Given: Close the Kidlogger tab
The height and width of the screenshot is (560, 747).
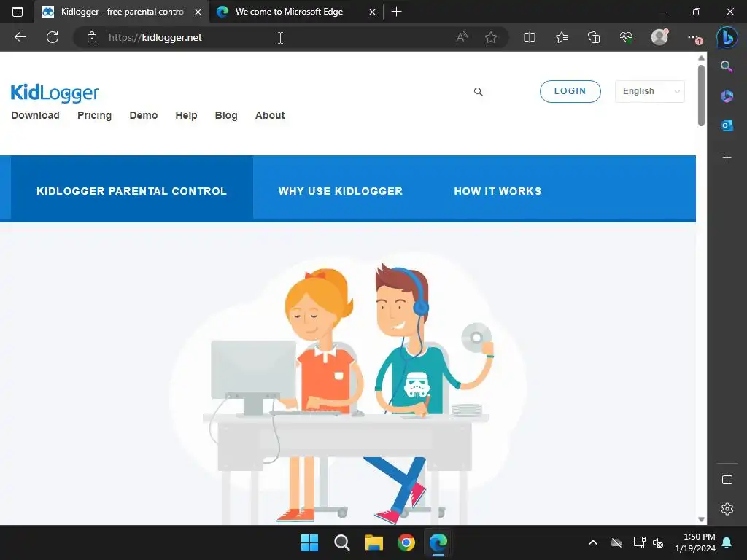Looking at the screenshot, I should tap(198, 12).
